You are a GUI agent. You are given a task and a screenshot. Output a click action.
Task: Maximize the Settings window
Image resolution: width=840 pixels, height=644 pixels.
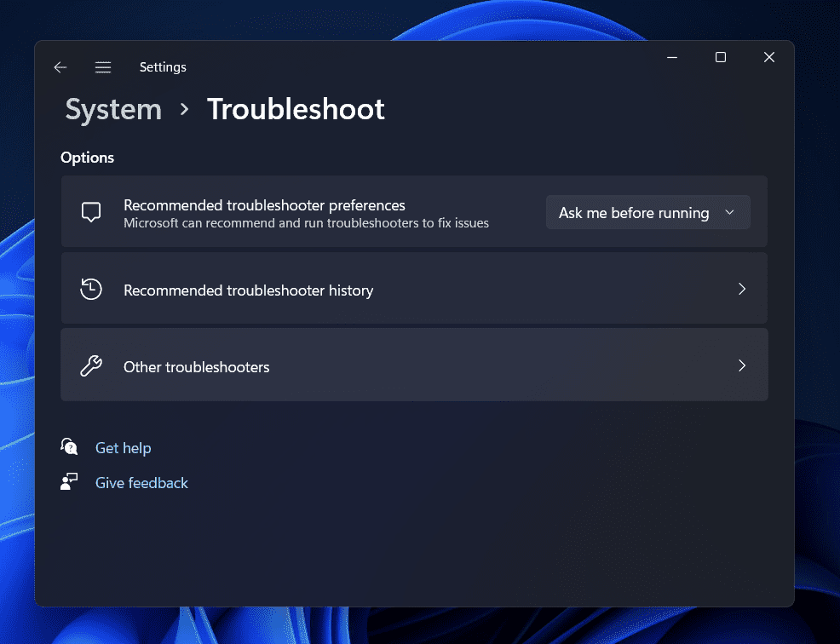721,57
